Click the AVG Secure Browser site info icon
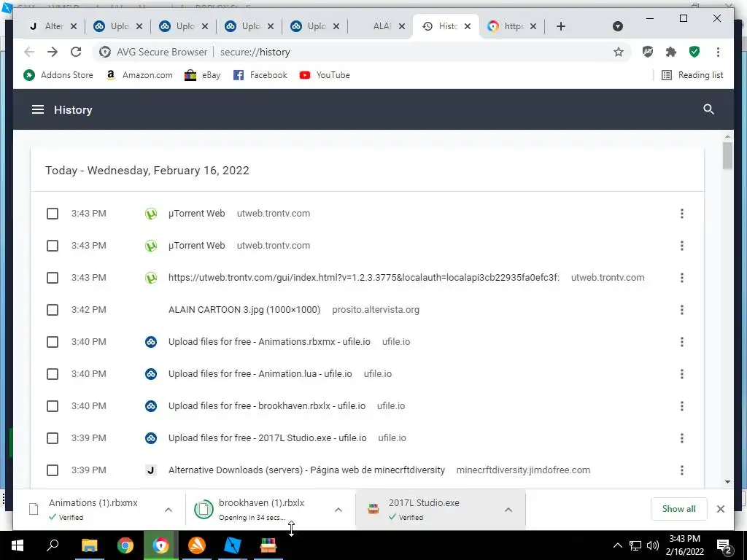747x560 pixels. pyautogui.click(x=105, y=52)
